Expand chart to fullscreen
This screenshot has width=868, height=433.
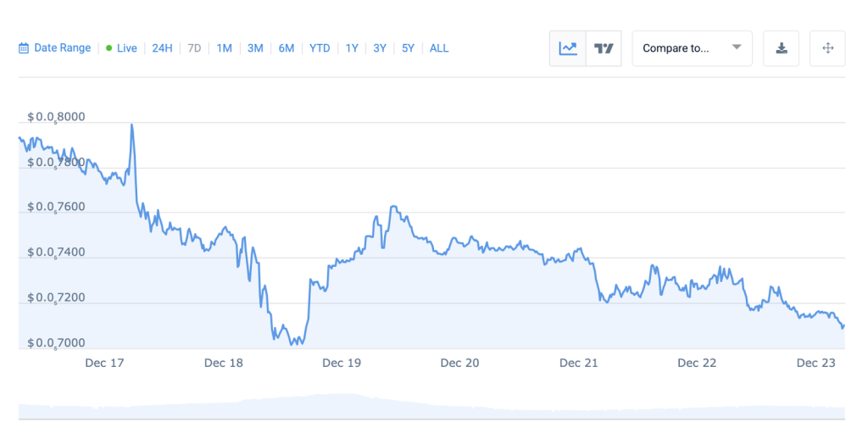coord(827,48)
